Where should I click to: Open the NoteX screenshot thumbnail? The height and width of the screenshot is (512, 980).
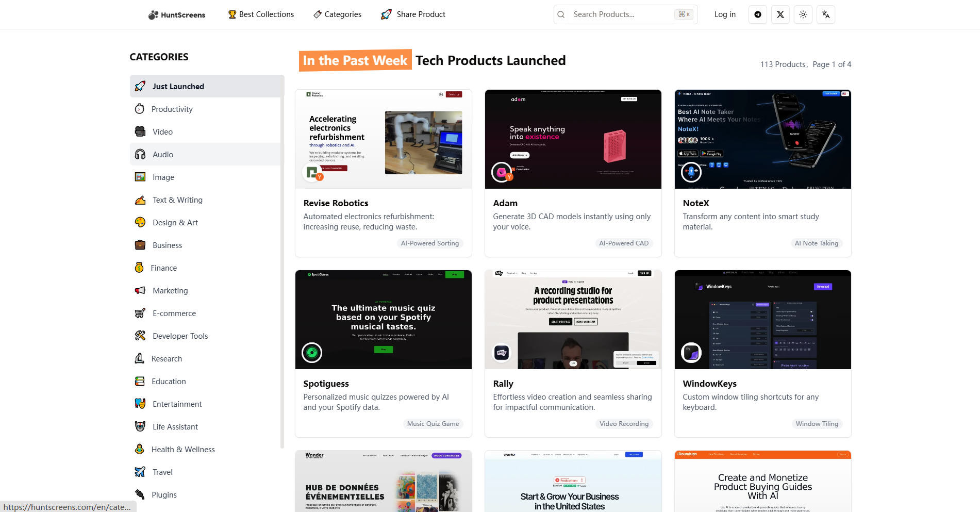click(763, 139)
